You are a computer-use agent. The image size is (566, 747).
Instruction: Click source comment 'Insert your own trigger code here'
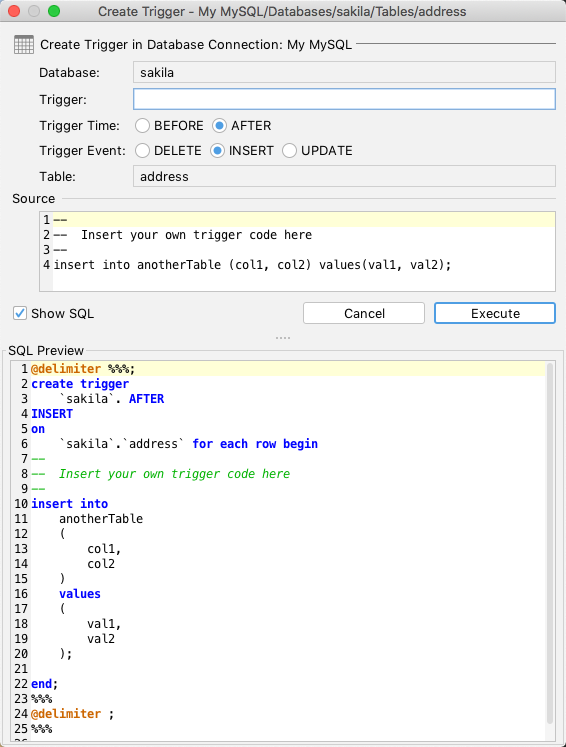pos(196,235)
